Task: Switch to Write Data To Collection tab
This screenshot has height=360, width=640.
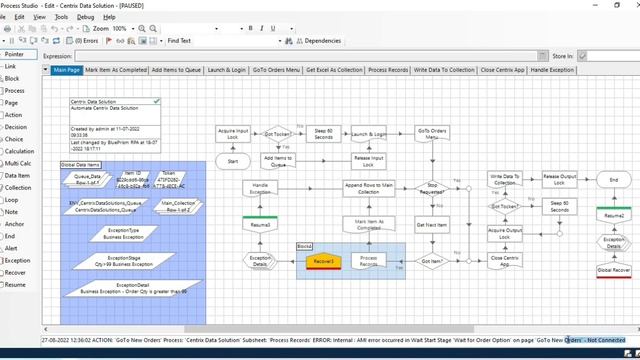Action: (444, 70)
